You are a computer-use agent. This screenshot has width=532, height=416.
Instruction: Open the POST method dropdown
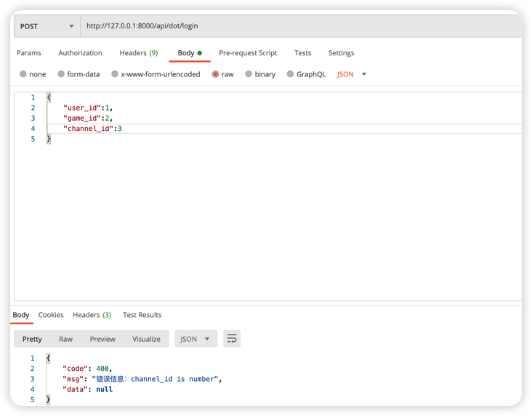[x=47, y=26]
